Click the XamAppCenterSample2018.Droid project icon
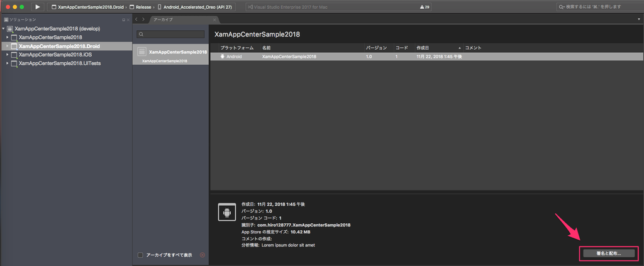644x266 pixels. (14, 47)
